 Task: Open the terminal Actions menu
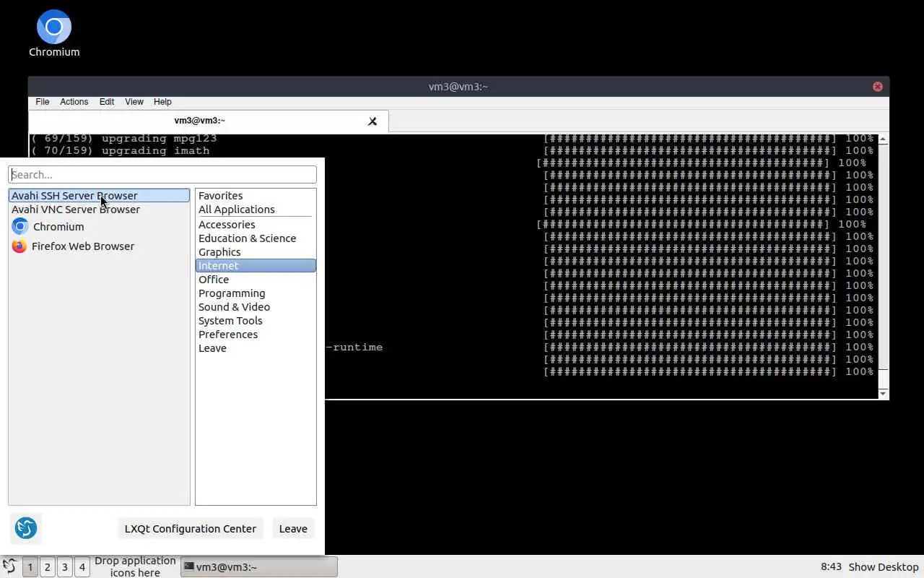click(74, 102)
